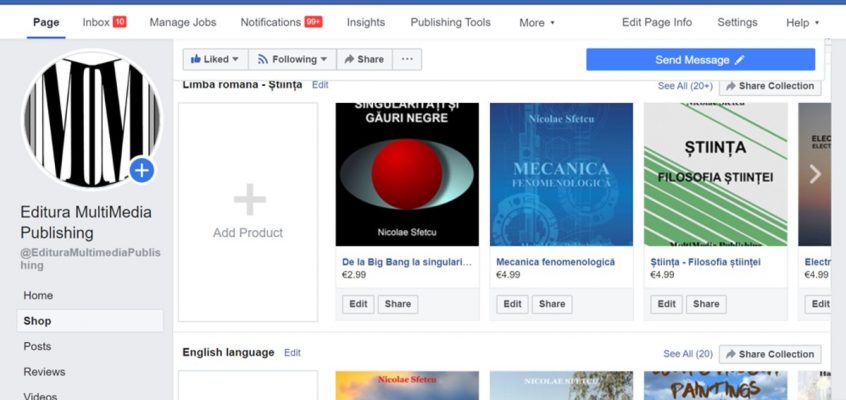Switch to the Page tab
This screenshot has height=400, width=846.
46,23
